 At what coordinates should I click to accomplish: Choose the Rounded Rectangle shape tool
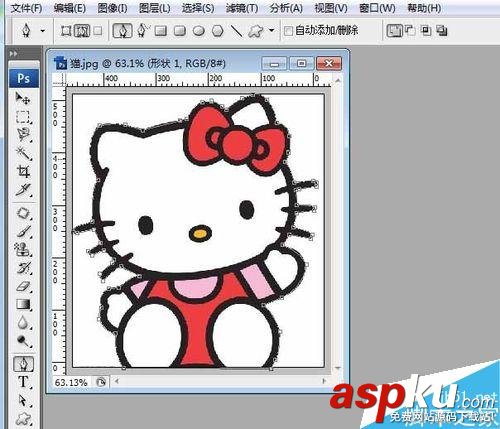click(180, 31)
